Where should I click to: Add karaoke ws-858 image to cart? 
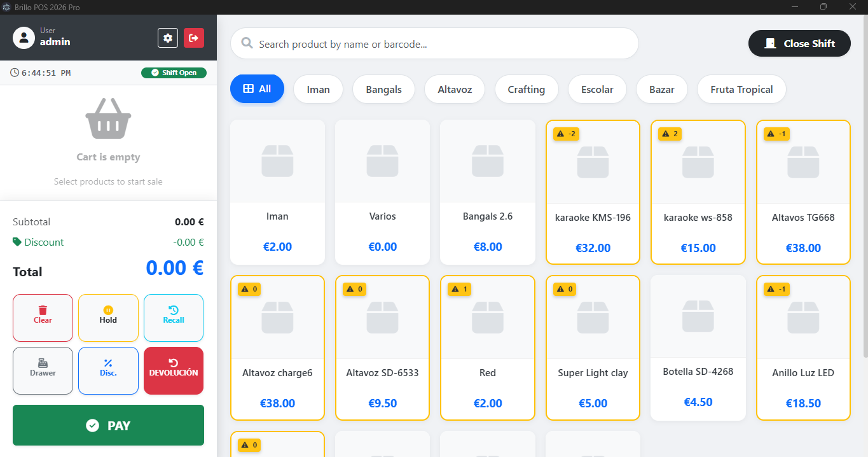[x=698, y=162]
